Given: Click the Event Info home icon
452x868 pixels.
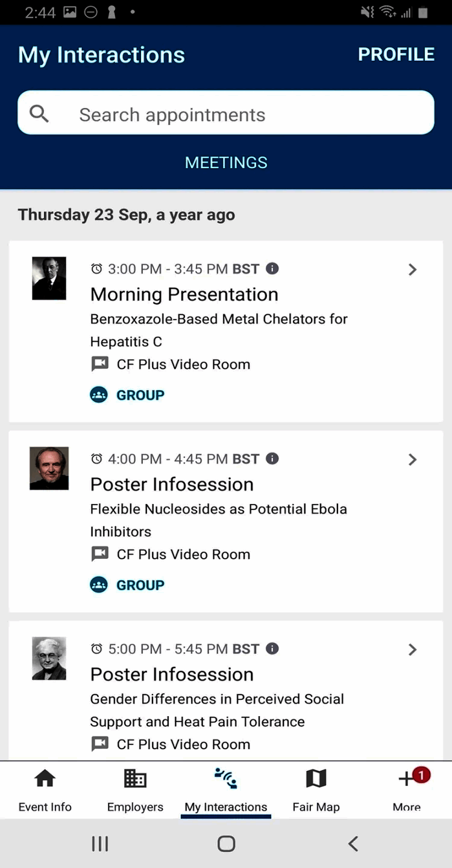Looking at the screenshot, I should [x=45, y=779].
